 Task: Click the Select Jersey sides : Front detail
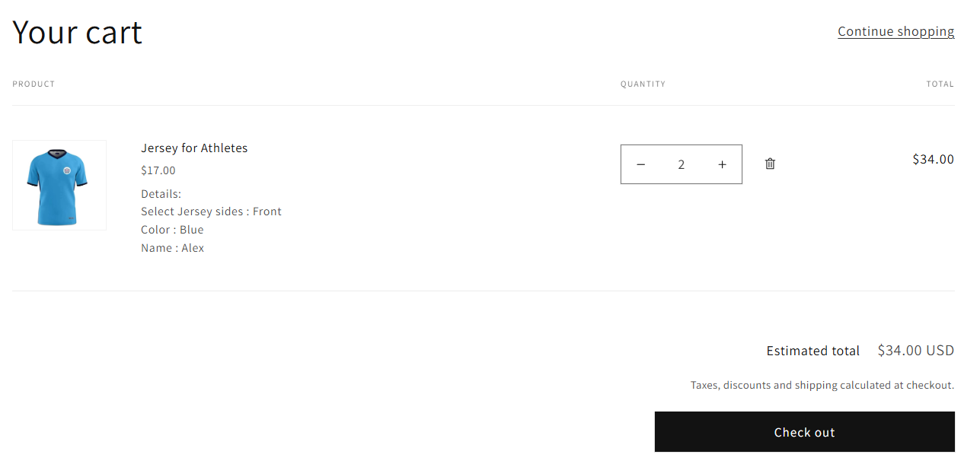[x=211, y=211]
